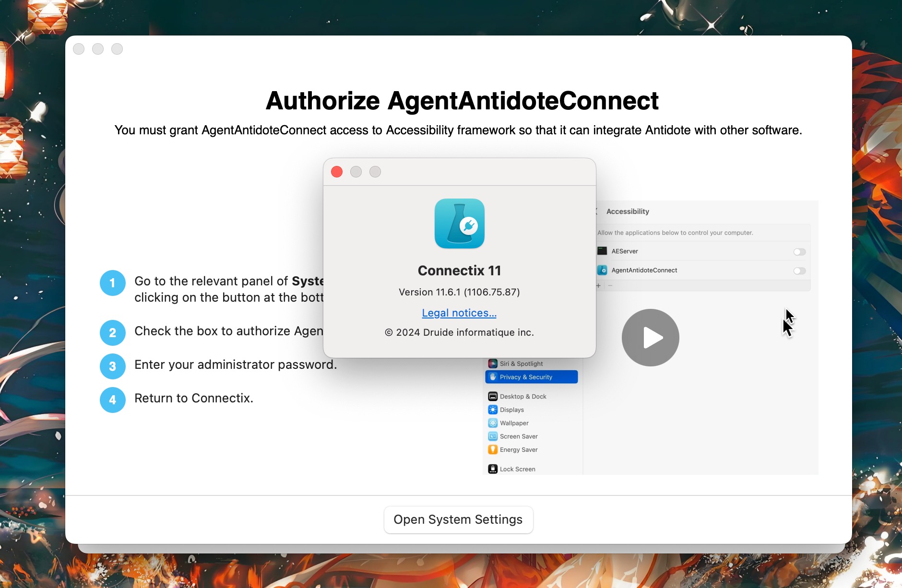This screenshot has width=902, height=588.
Task: Click the AgentAntidoteConnect list icon
Action: pos(602,270)
